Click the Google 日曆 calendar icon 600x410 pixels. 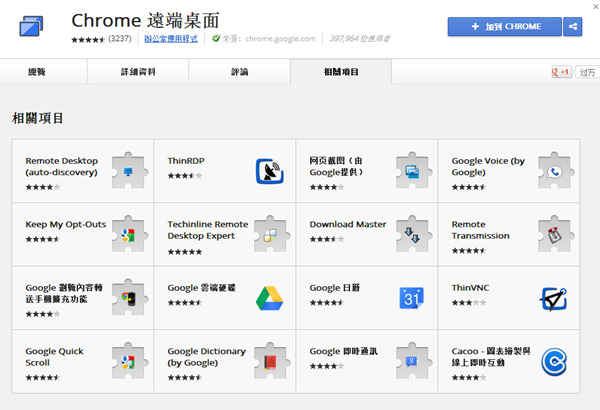(413, 299)
